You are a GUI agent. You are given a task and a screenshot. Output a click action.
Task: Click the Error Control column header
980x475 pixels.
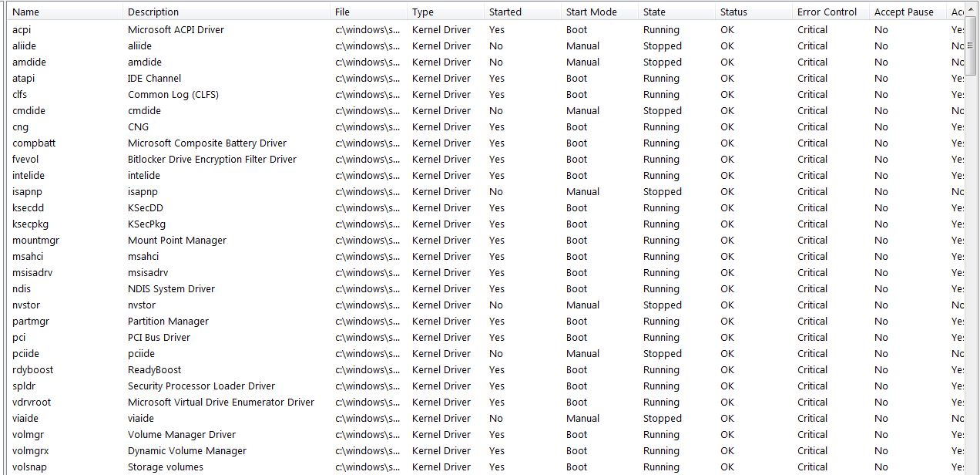click(x=831, y=12)
